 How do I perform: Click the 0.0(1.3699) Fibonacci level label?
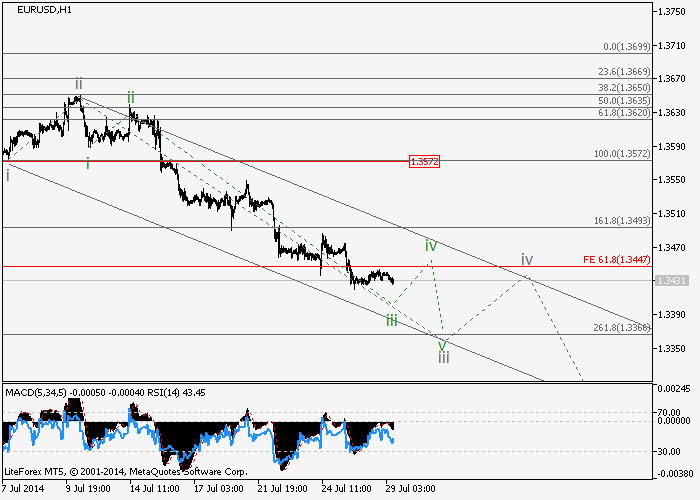(x=627, y=46)
